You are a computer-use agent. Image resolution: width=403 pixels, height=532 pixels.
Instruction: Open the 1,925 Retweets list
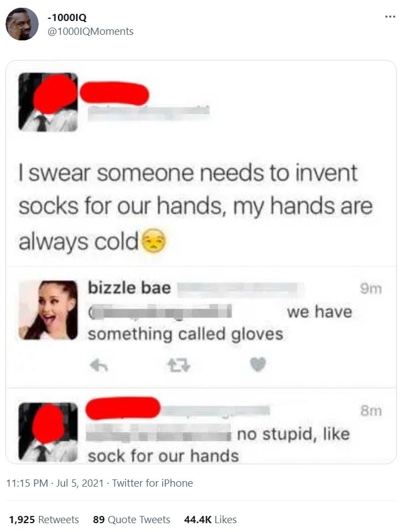point(44,519)
